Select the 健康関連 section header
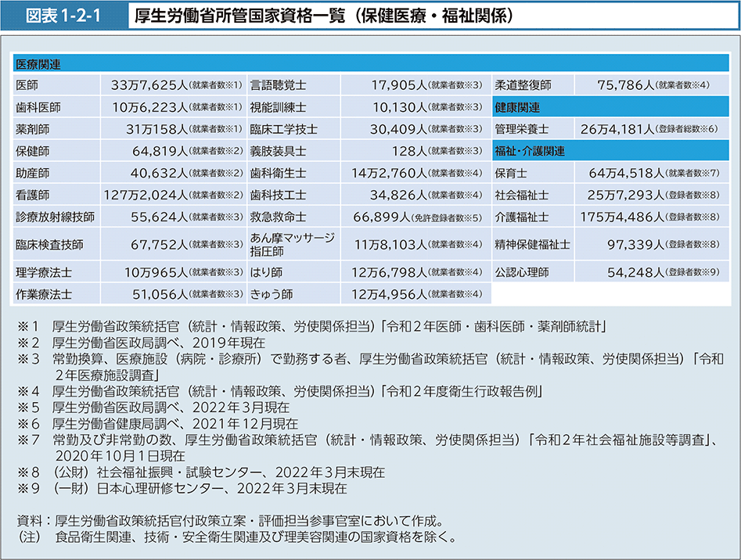 516,106
